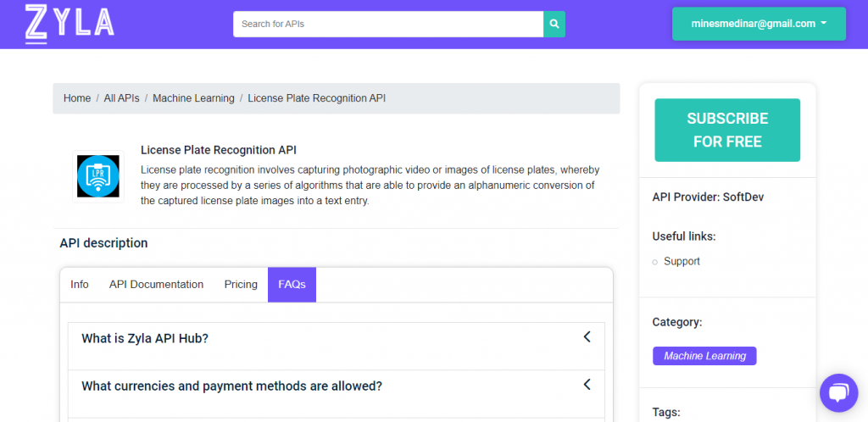This screenshot has width=868, height=422.
Task: Open All APIs breadcrumb link
Action: (121, 98)
